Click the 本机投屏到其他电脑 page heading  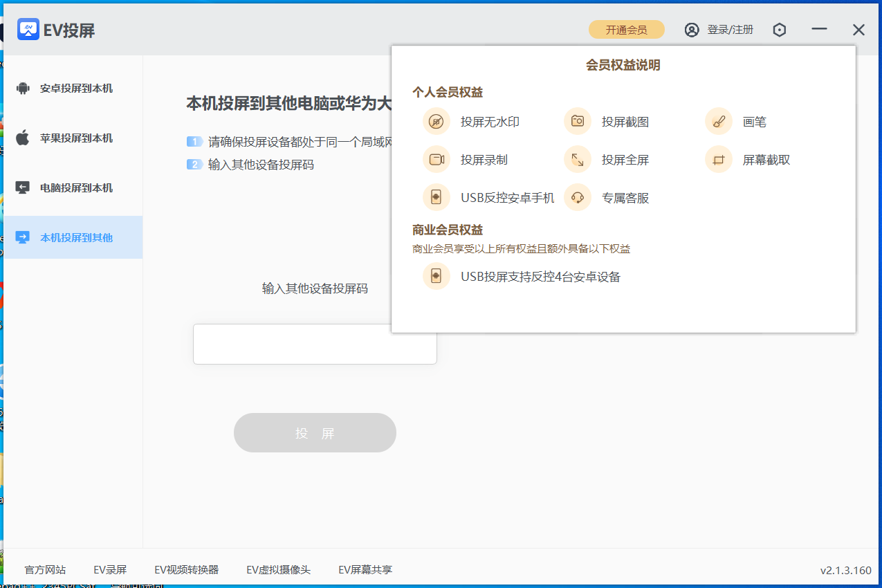pos(289,104)
